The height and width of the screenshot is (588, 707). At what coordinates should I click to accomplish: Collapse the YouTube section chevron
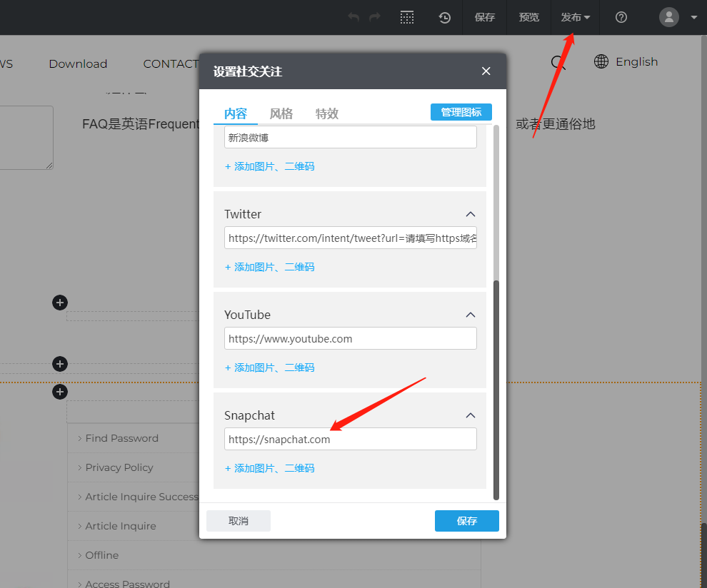click(x=471, y=314)
